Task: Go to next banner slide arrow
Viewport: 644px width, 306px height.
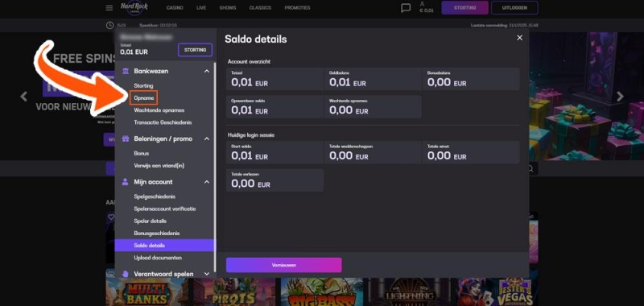Action: click(x=620, y=97)
